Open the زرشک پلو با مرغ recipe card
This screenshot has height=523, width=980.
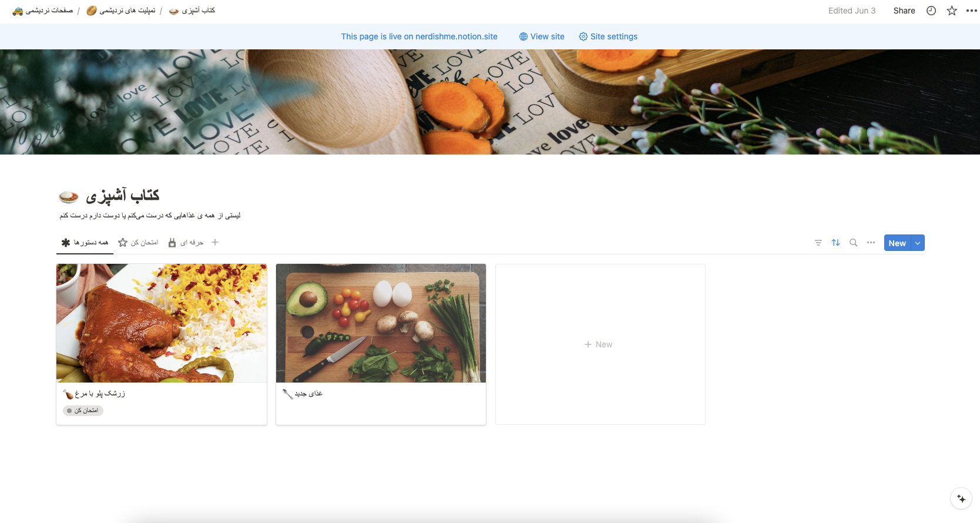click(162, 344)
